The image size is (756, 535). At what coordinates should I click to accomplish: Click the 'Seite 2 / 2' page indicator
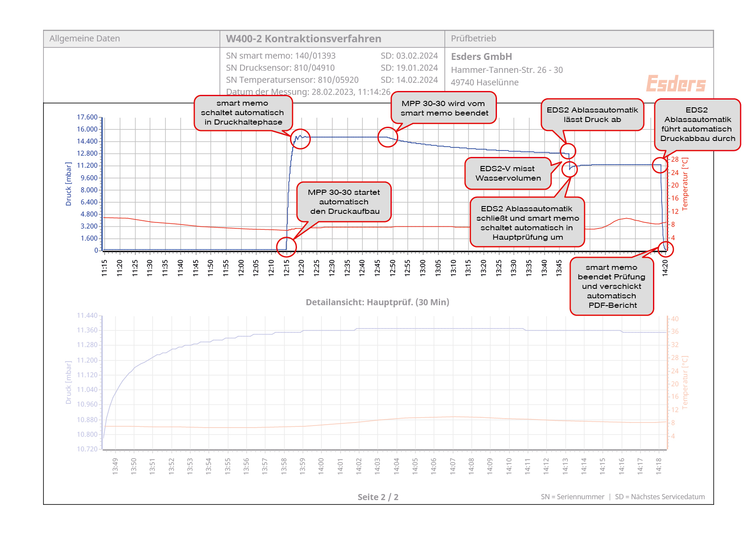[x=378, y=497]
